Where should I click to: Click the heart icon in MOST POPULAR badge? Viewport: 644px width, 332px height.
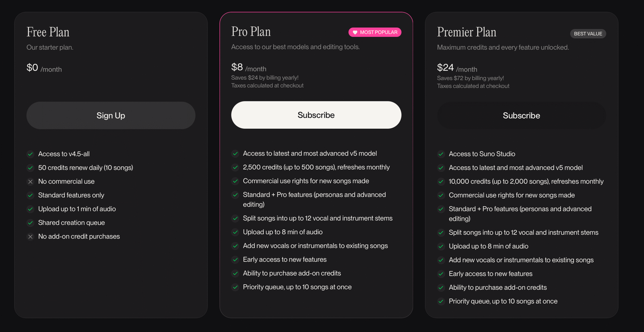pos(355,32)
